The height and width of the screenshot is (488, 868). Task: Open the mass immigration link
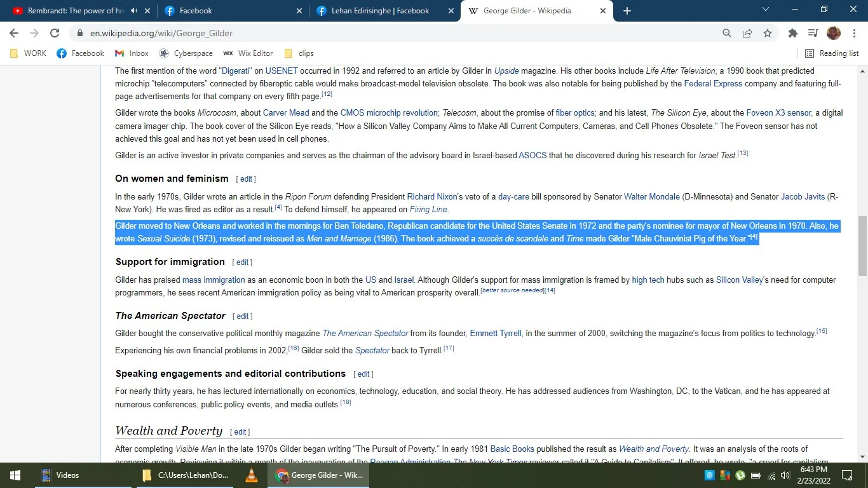214,280
